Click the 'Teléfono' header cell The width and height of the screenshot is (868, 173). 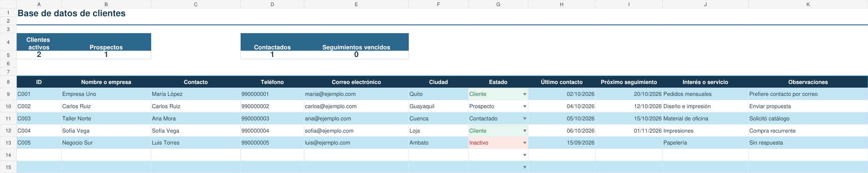272,82
